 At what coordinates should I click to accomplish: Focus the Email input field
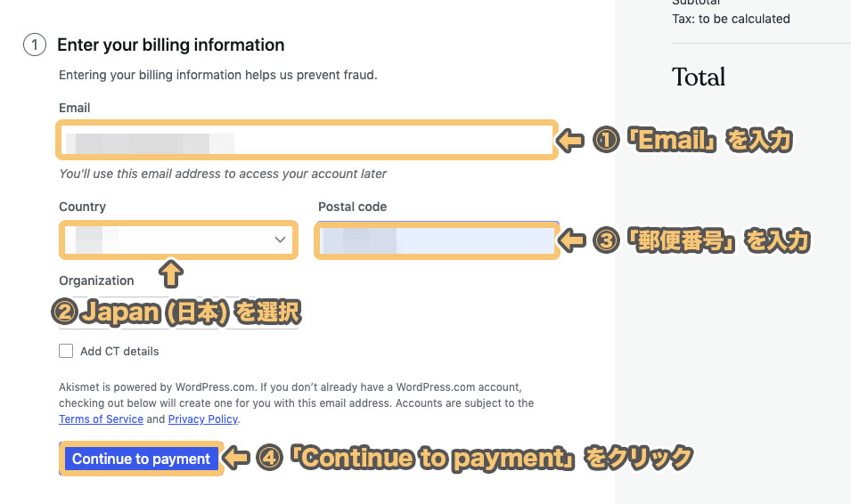[307, 141]
